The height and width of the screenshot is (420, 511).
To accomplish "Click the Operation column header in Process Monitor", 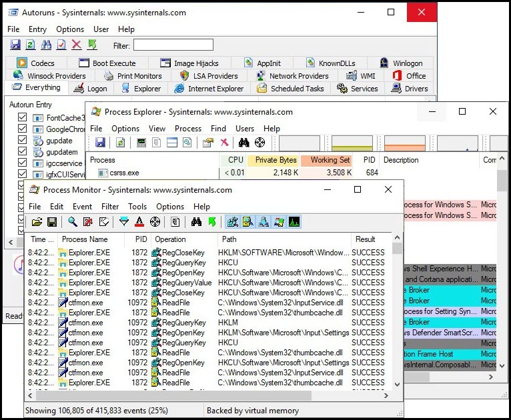I will click(x=184, y=239).
